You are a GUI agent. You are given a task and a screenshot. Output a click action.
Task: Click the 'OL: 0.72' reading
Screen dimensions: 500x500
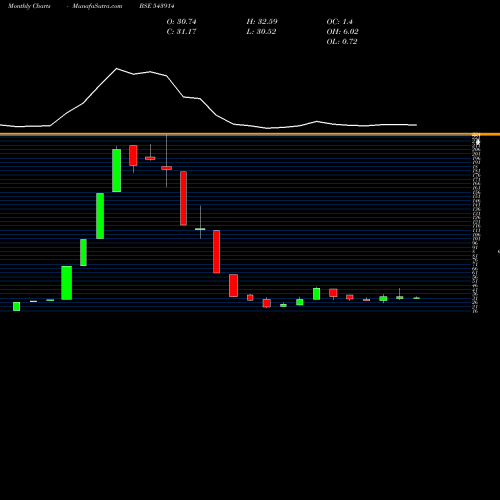click(342, 42)
